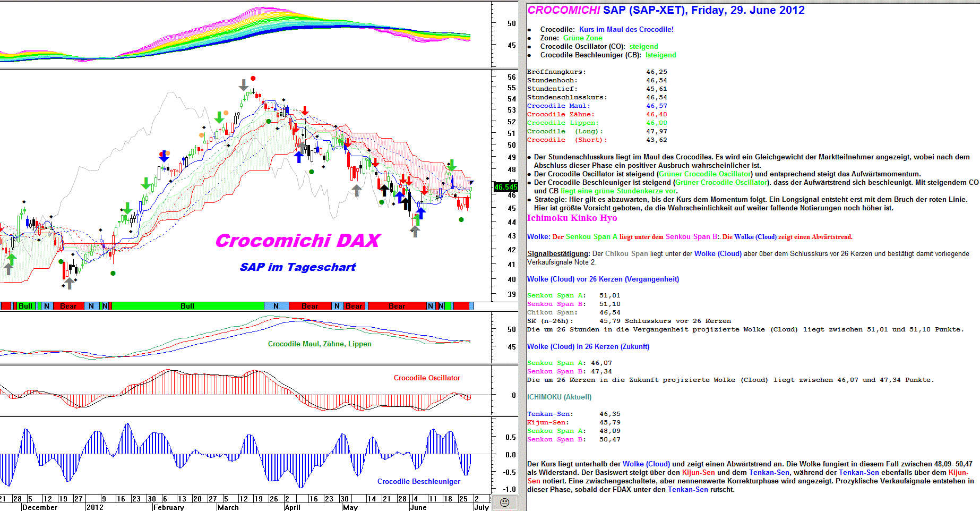Viewport: 980px width, 511px height.
Task: Select the widest red Bear segment in the trend bar
Action: pyautogui.click(x=397, y=306)
